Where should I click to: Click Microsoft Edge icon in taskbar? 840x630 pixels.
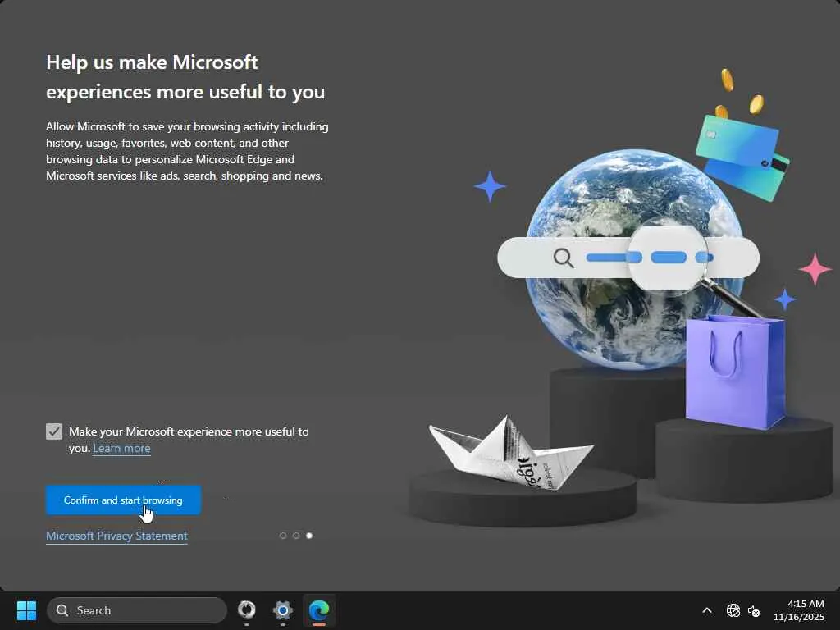(x=319, y=610)
